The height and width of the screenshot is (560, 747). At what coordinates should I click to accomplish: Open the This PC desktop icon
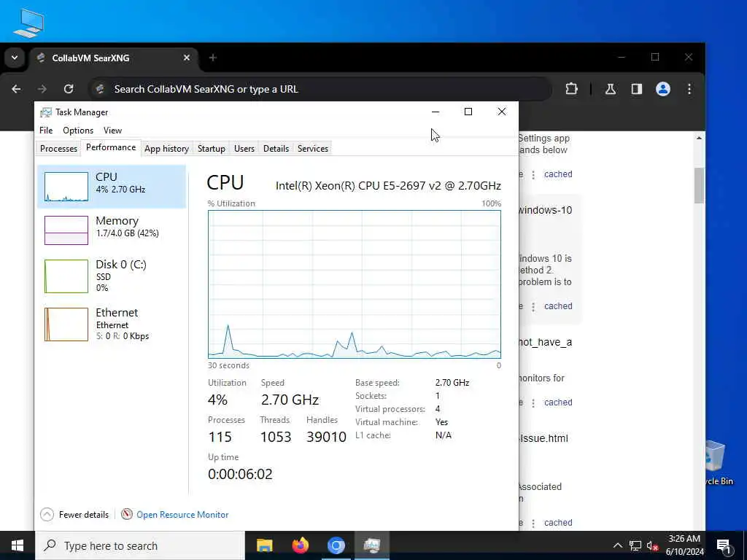28,23
